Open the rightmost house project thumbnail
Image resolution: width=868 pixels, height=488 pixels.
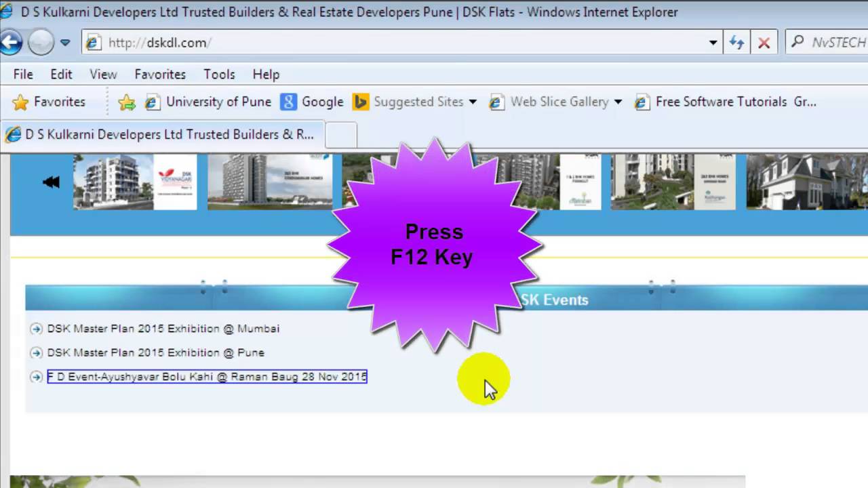(x=807, y=182)
